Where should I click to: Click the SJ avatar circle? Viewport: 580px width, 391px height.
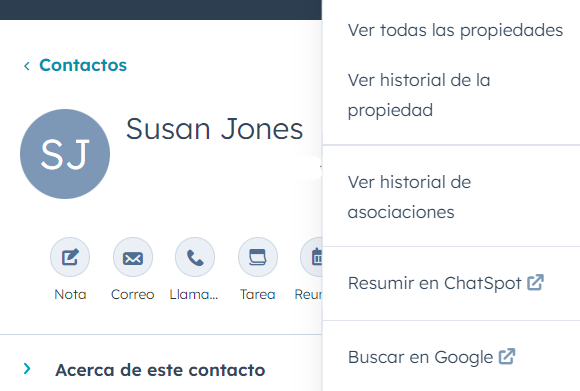65,154
